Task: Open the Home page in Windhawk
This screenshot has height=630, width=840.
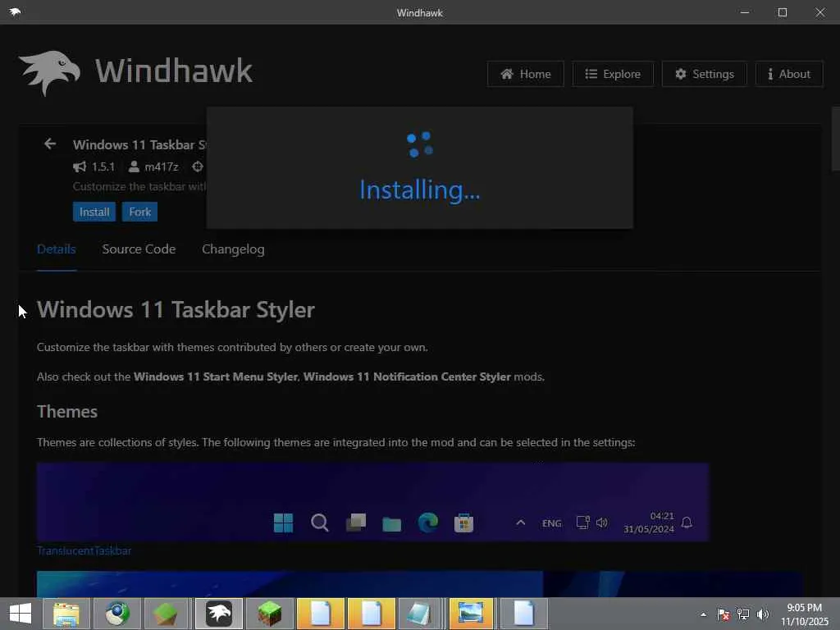Action: (x=526, y=74)
